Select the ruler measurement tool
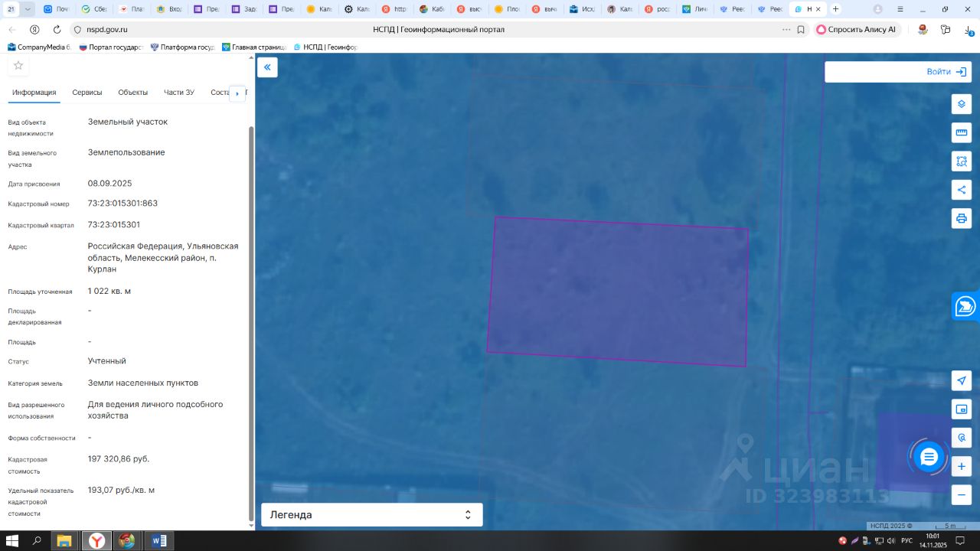The width and height of the screenshot is (980, 551). coord(962,133)
